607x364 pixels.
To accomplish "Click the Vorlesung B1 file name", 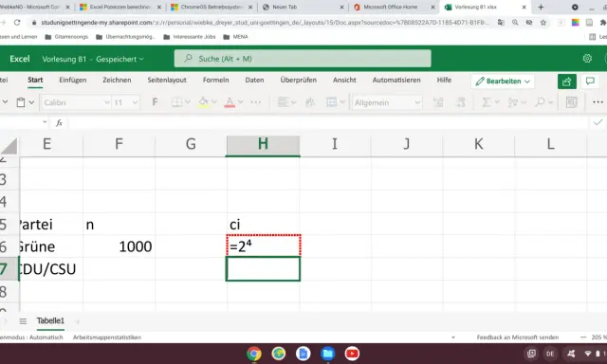I will 64,59.
